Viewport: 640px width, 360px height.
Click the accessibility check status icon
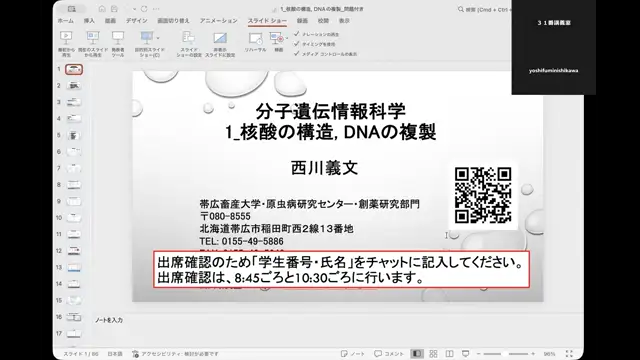click(136, 354)
